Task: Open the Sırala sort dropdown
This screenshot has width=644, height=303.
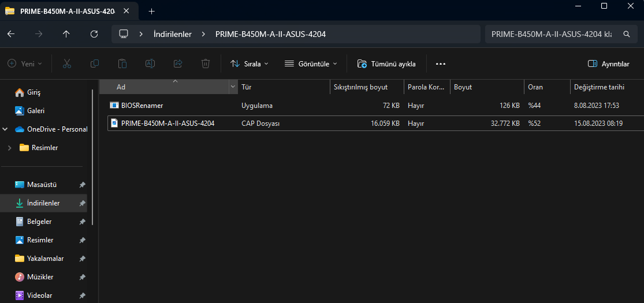Action: (x=250, y=63)
